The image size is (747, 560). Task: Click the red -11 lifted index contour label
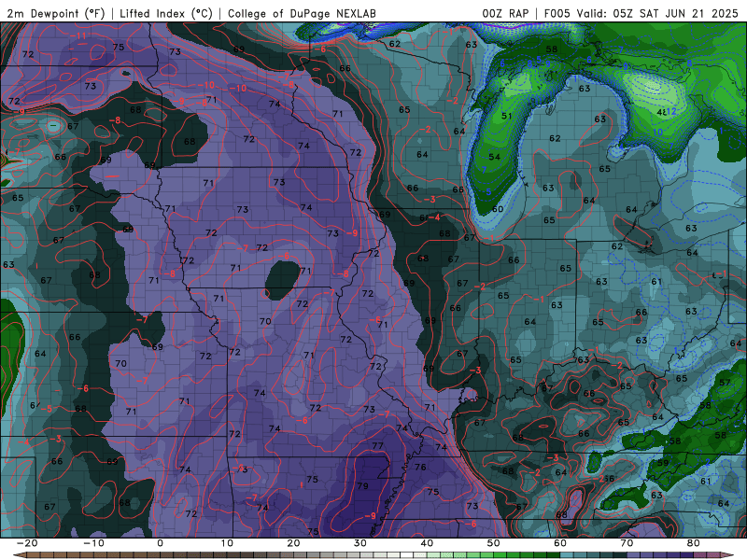(x=78, y=35)
